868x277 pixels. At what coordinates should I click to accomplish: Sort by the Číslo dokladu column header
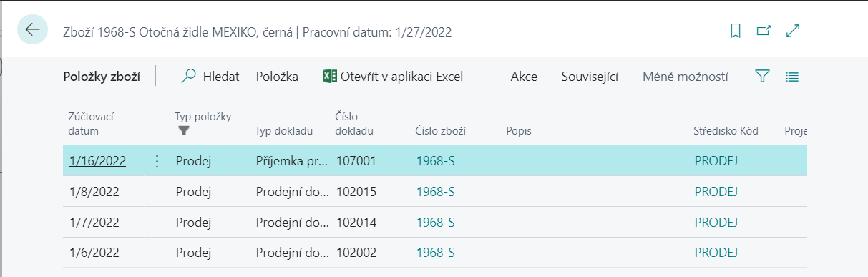pyautogui.click(x=354, y=124)
